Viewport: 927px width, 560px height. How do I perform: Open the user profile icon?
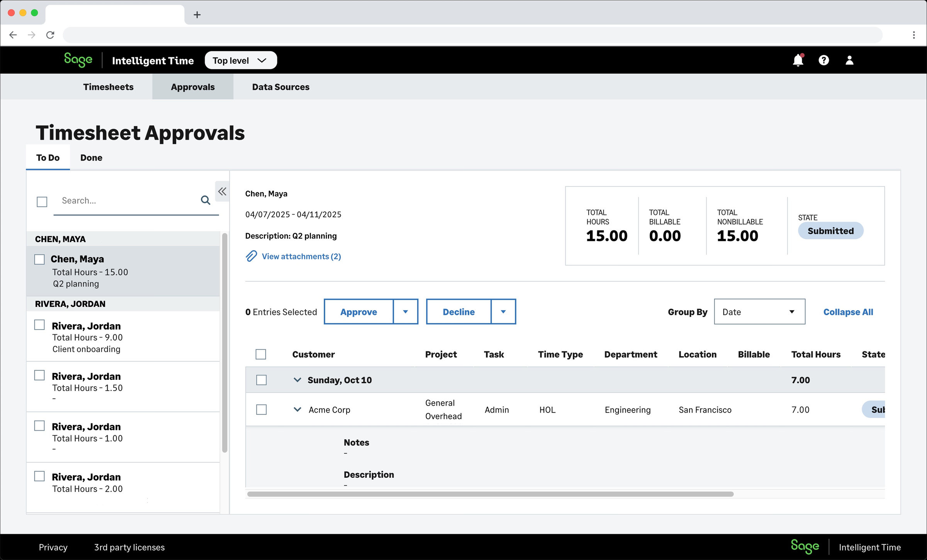tap(849, 60)
